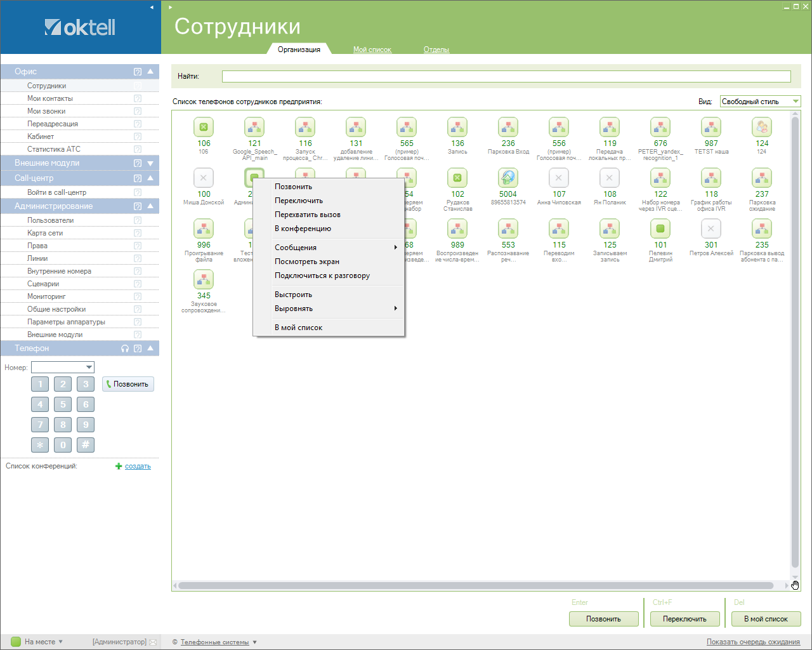Image resolution: width=812 pixels, height=650 pixels.
Task: Switch to the Мой список tab
Action: tap(372, 50)
